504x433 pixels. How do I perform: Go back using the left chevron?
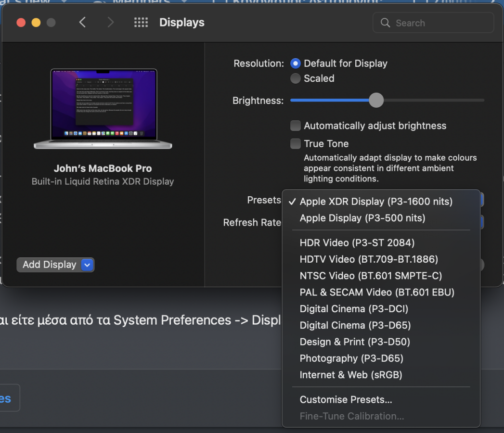point(82,23)
